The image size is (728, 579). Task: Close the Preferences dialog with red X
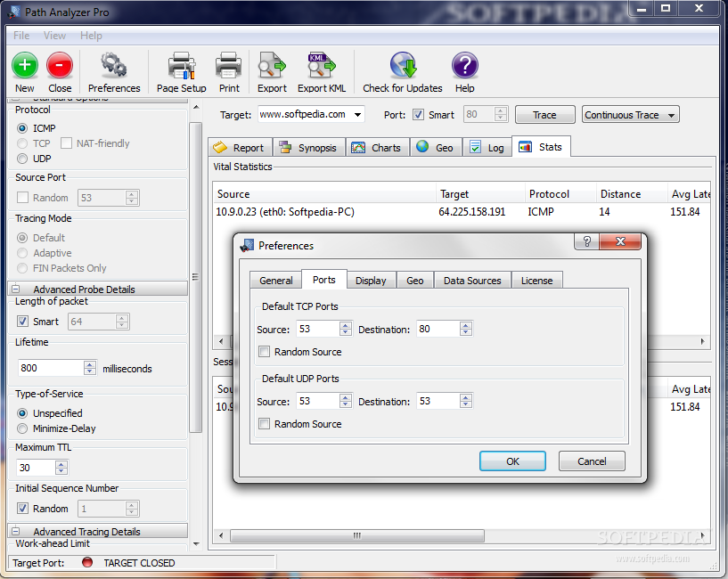click(620, 241)
